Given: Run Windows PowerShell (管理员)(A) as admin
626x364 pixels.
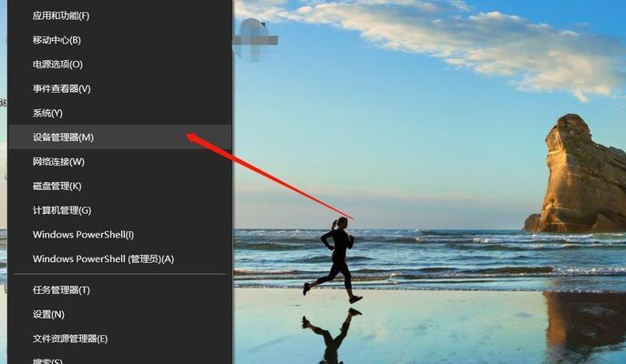Looking at the screenshot, I should [119, 259].
